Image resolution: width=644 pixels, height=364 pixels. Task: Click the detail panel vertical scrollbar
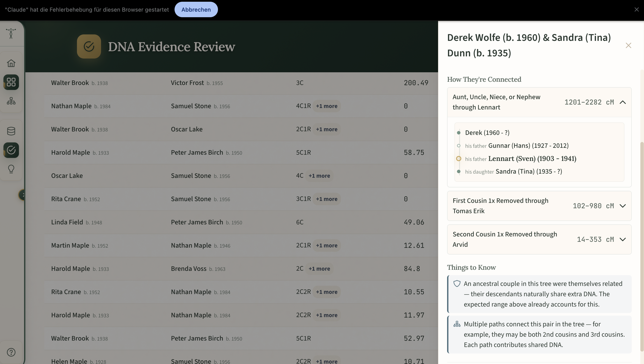[642, 246]
